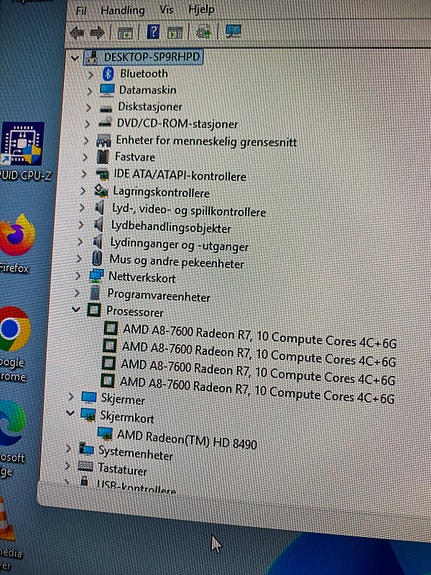Open the Microsoft Edge desktop icon

[12, 436]
